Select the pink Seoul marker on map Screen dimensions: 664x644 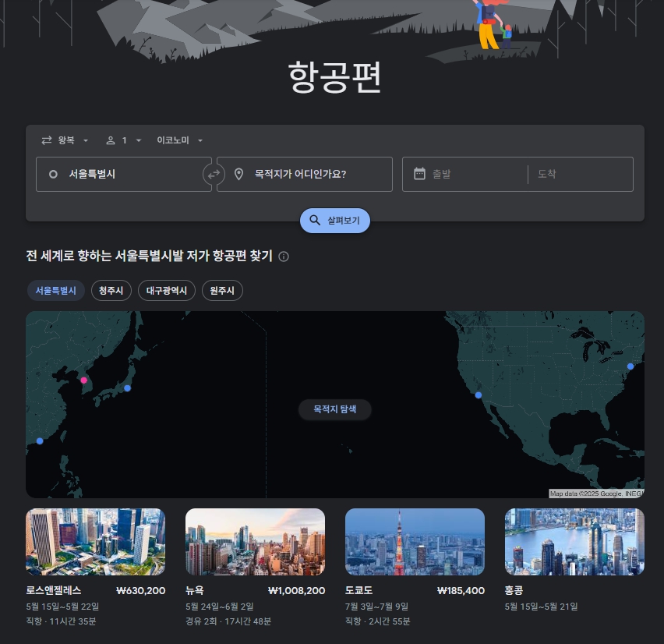point(84,380)
